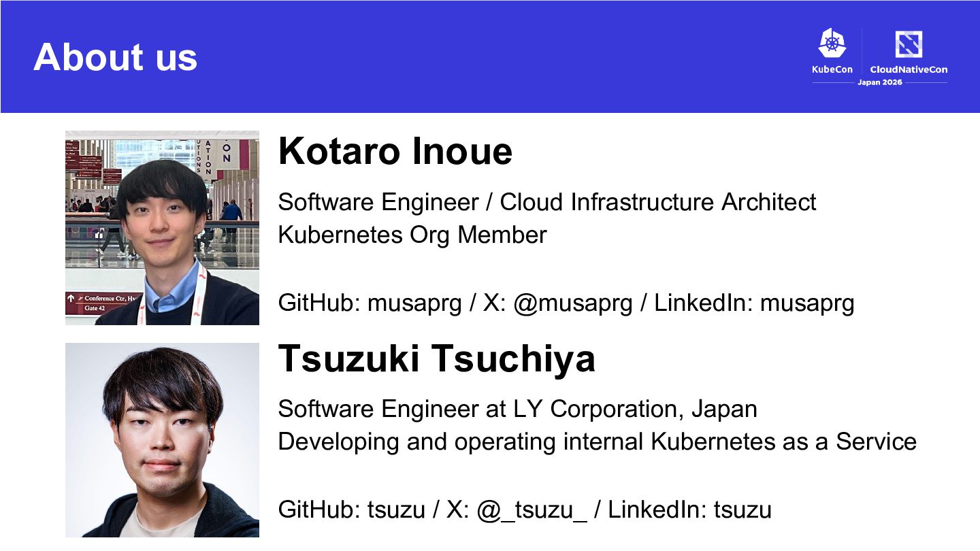Click the About us slide title
This screenshot has width=980, height=551.
point(115,56)
